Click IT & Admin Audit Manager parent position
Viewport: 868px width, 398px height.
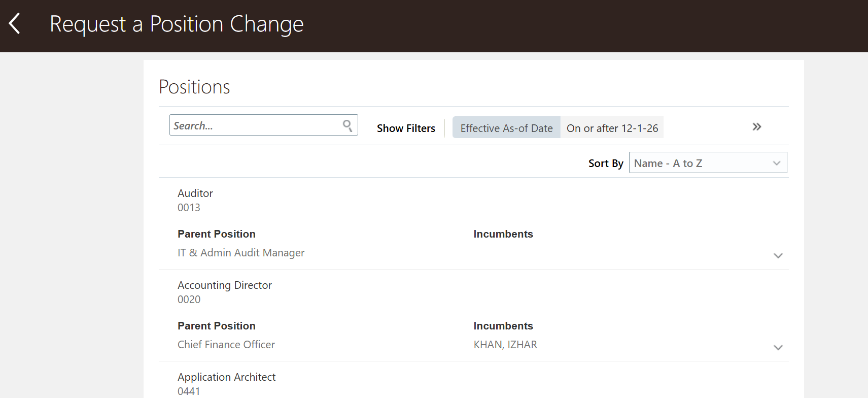pos(241,253)
